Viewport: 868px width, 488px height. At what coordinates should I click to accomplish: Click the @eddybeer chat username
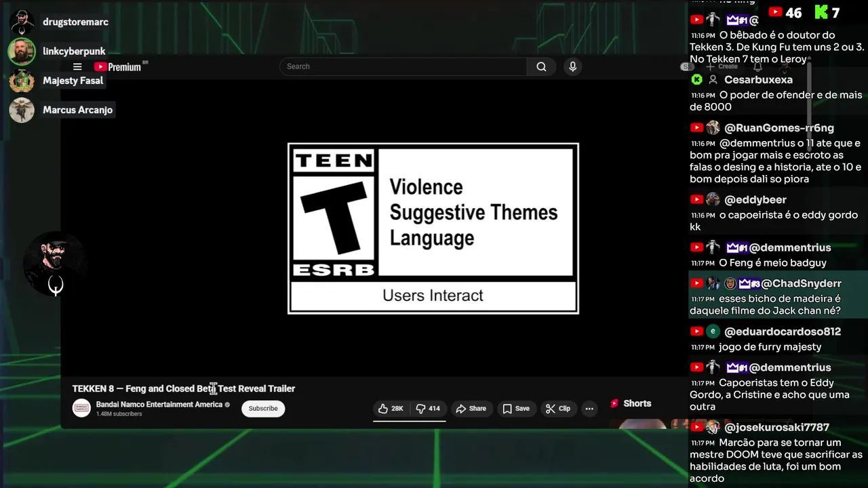click(x=755, y=199)
